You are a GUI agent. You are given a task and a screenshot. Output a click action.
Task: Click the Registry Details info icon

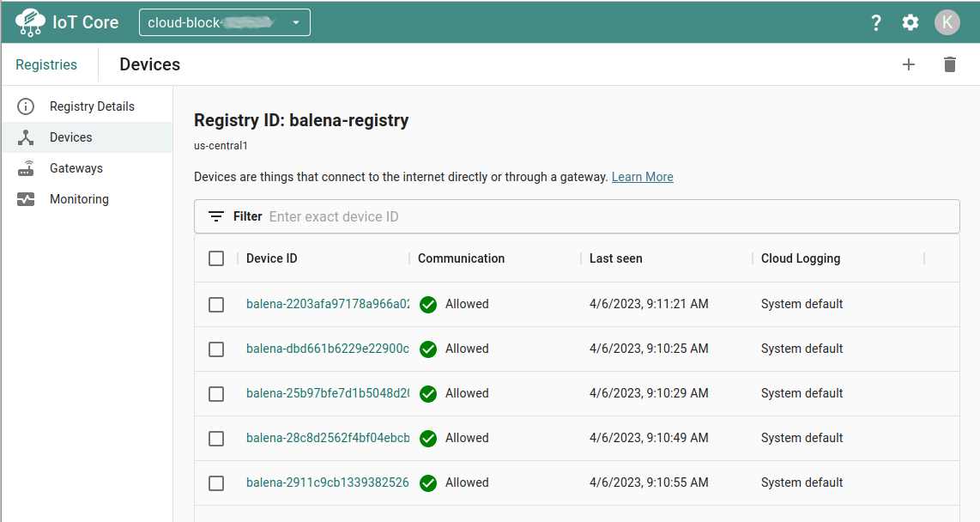tap(26, 106)
